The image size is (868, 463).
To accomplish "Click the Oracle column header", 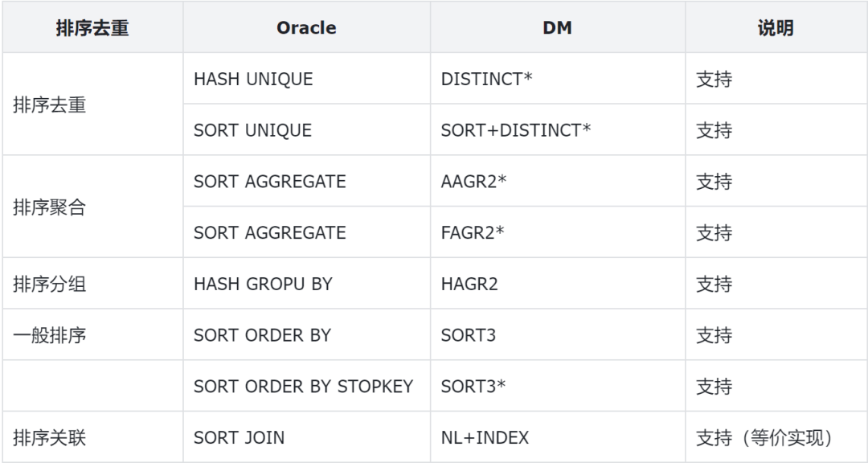I will point(306,28).
